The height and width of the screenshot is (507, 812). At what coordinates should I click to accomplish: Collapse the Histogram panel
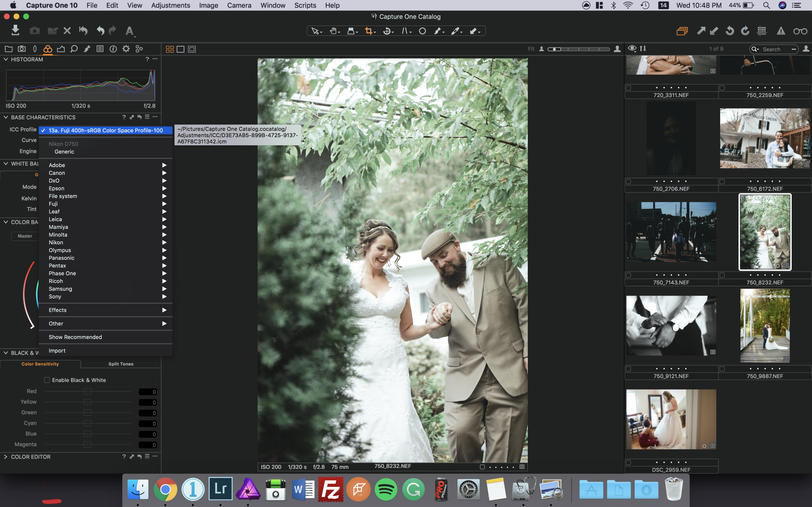[x=6, y=59]
